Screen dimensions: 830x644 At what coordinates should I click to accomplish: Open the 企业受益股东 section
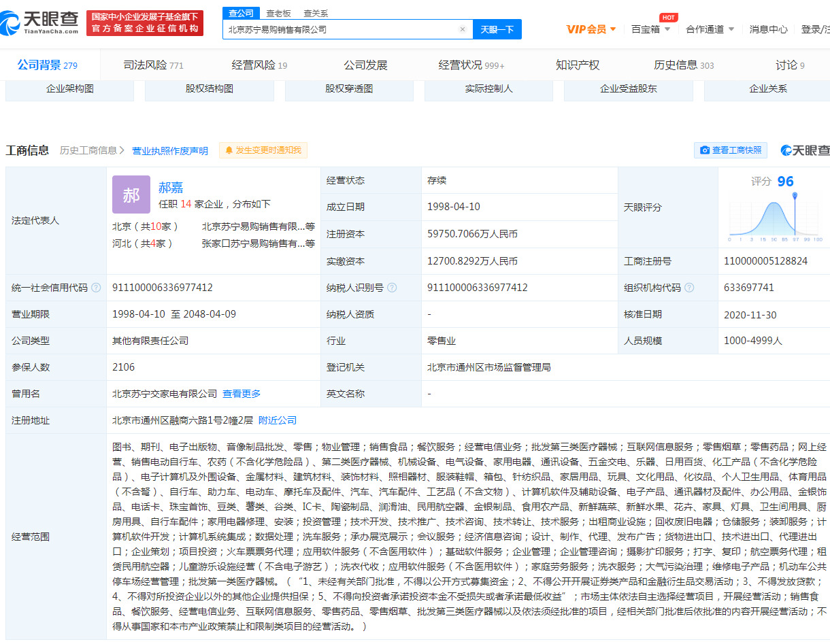click(x=629, y=89)
